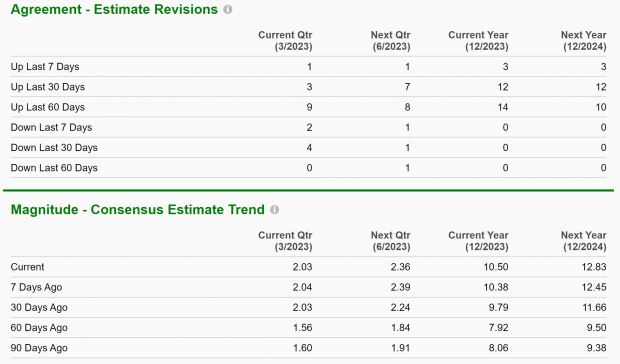Click info icon beside Magnitude - Consensus Estimate Trend
Screen dimensions: 620x364
click(x=274, y=210)
